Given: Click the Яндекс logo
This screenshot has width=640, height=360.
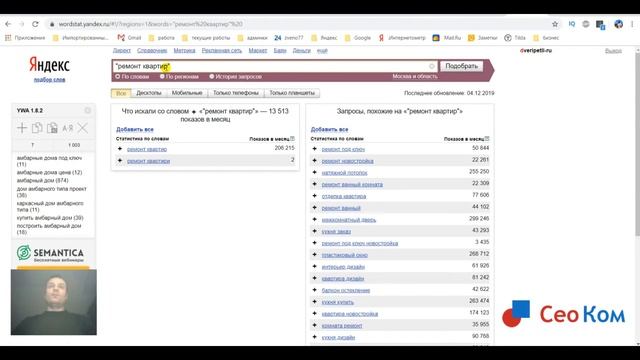Looking at the screenshot, I should click(x=49, y=64).
